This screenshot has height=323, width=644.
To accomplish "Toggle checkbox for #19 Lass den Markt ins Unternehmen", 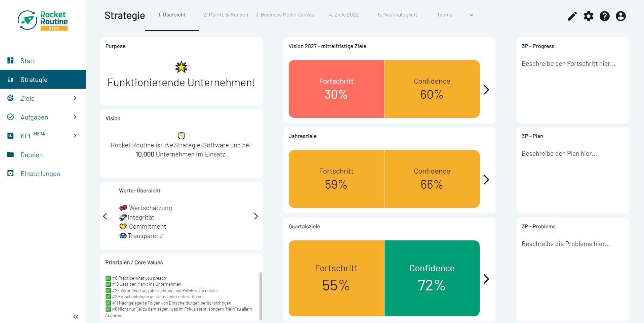I will 108,284.
